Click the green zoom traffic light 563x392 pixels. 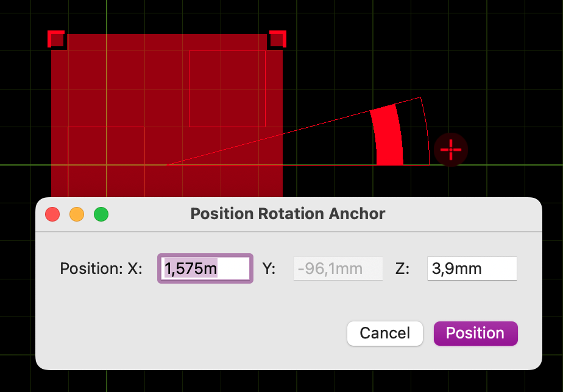click(x=101, y=214)
